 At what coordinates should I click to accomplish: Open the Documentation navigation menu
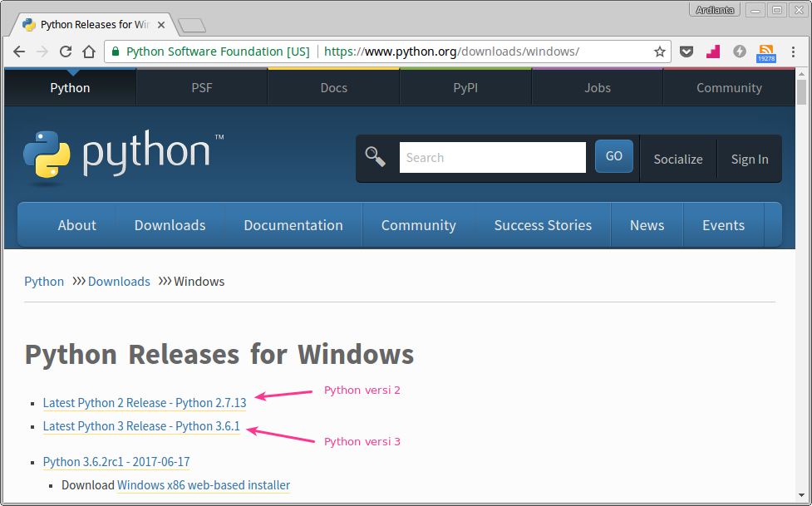pyautogui.click(x=293, y=224)
